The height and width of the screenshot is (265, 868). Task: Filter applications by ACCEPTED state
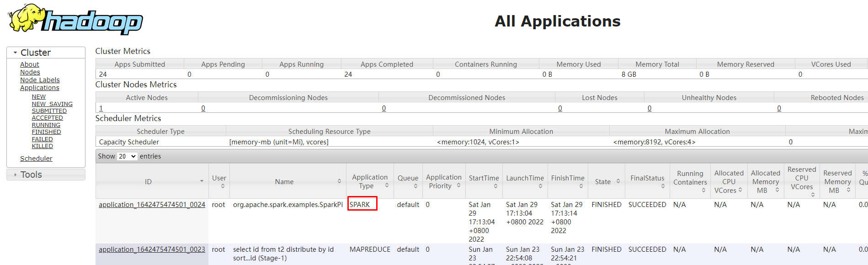[48, 118]
